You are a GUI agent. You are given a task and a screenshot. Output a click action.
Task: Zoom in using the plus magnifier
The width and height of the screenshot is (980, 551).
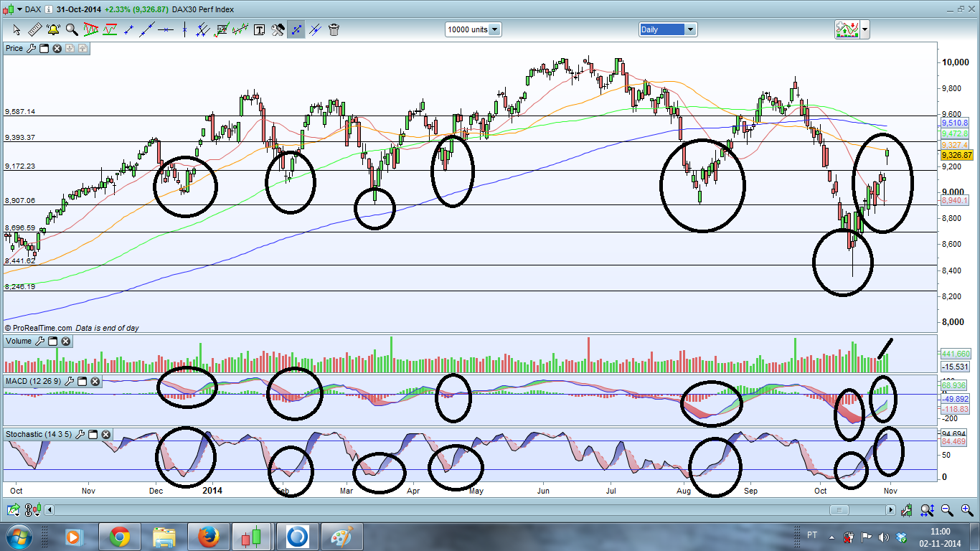pyautogui.click(x=966, y=510)
